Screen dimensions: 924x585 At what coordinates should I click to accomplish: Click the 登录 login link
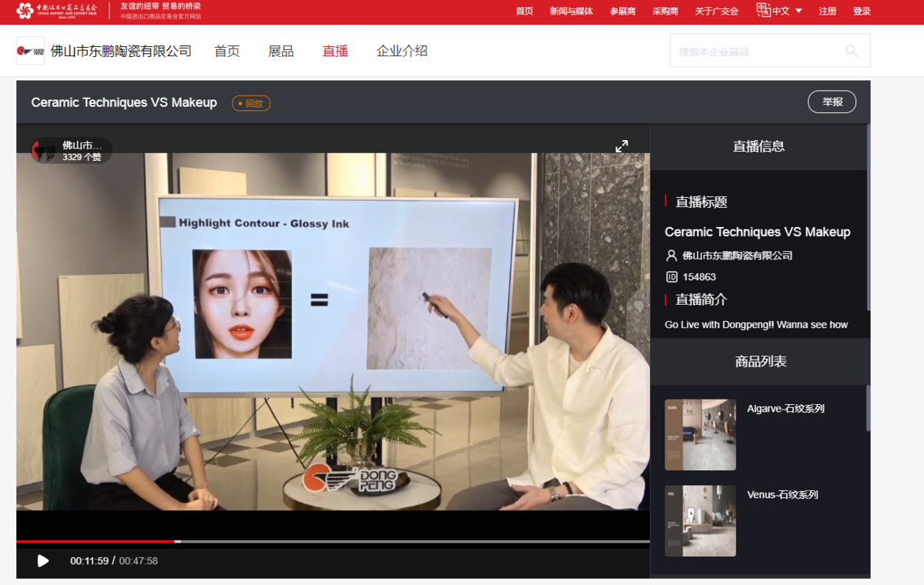pos(862,12)
